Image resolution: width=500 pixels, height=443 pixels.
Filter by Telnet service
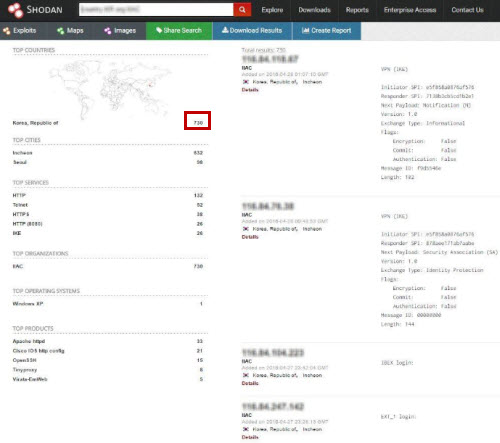[x=20, y=205]
